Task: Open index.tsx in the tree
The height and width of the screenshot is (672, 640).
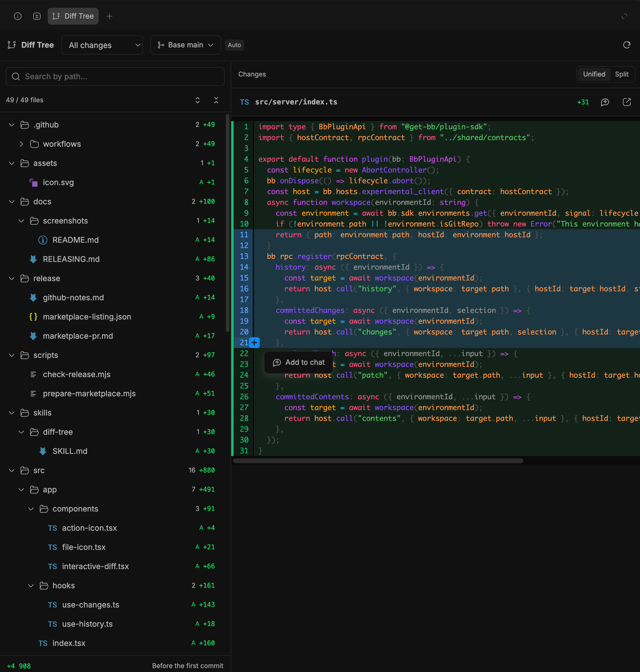Action: point(69,643)
